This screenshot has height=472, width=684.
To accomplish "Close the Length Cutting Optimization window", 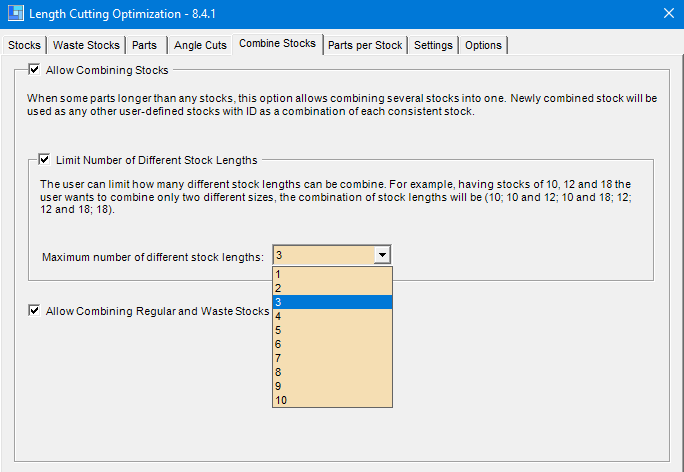I will (x=668, y=13).
